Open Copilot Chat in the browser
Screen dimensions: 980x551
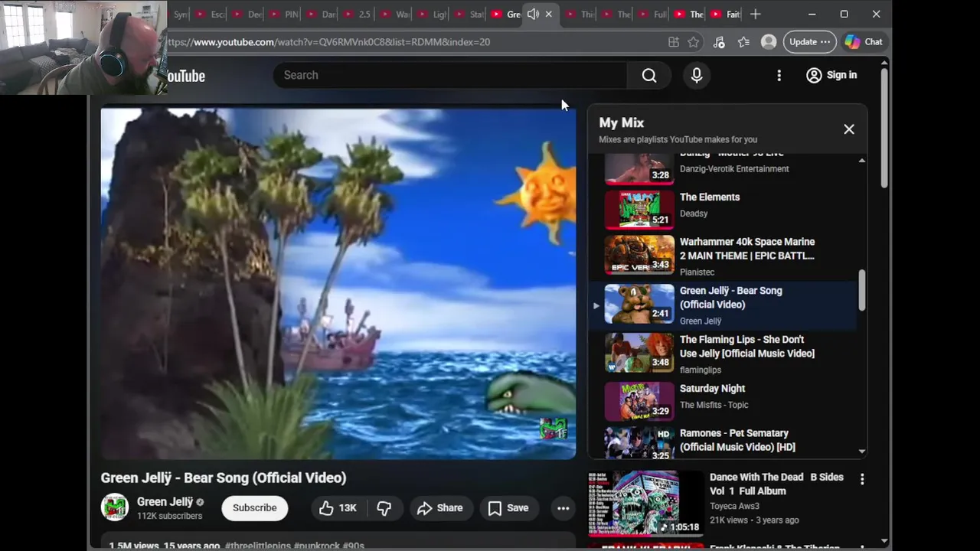(x=864, y=42)
